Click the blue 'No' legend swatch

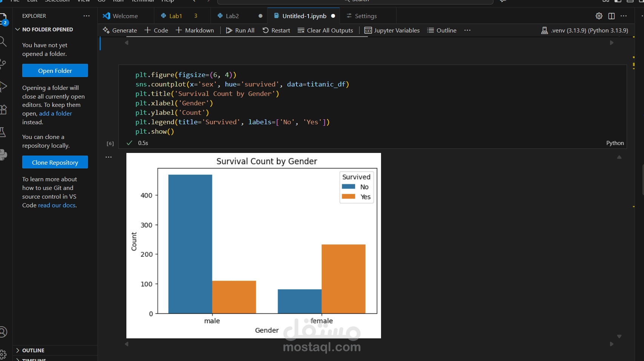348,187
